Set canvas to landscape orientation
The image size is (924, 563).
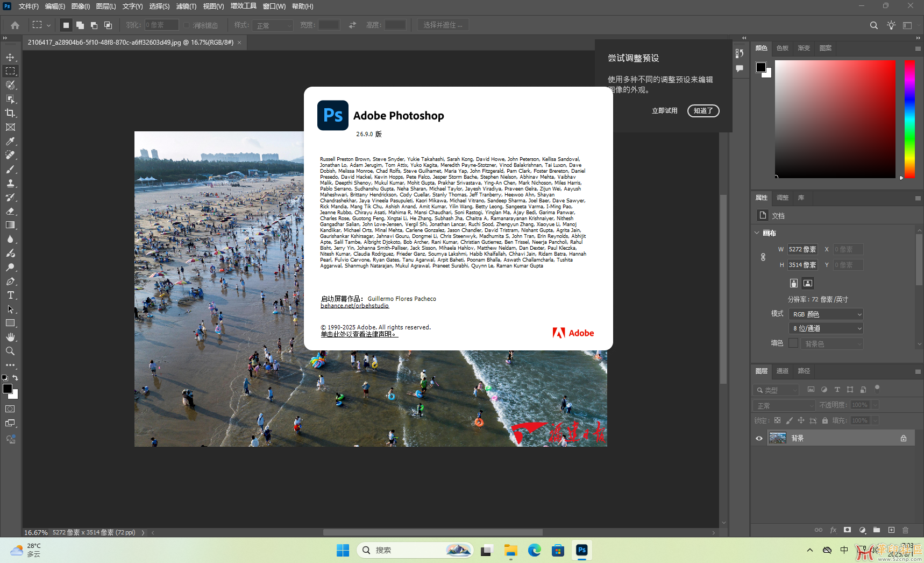(x=808, y=283)
